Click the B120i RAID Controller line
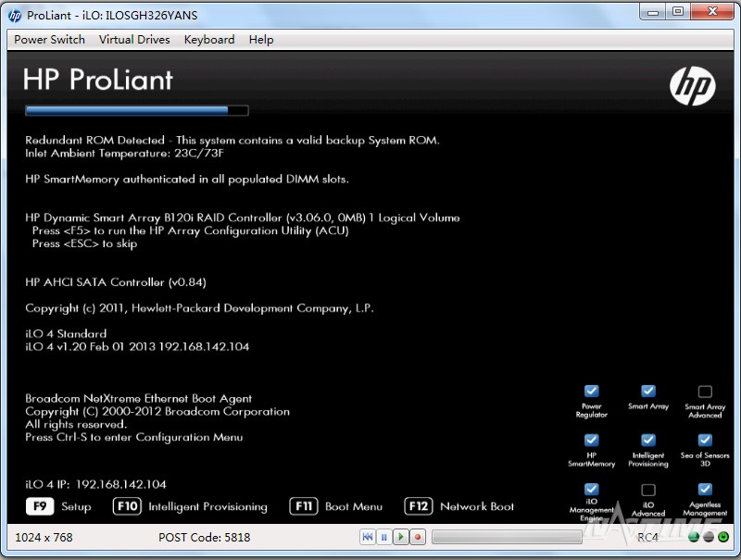The height and width of the screenshot is (560, 741). coord(243,218)
